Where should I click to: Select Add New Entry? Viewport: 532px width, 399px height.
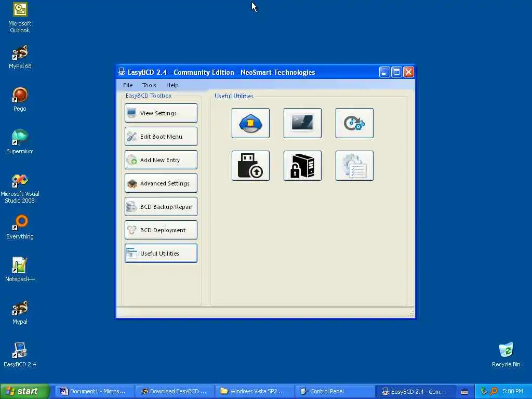(161, 160)
